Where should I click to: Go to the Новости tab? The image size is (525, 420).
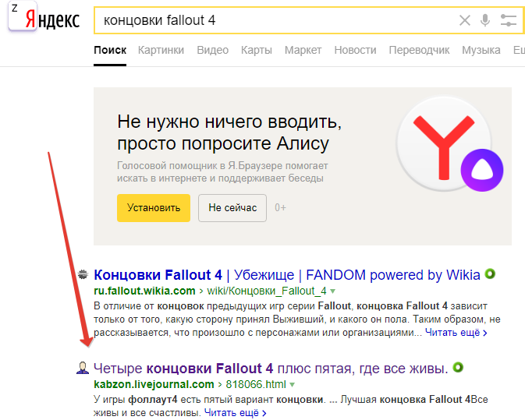click(x=355, y=50)
